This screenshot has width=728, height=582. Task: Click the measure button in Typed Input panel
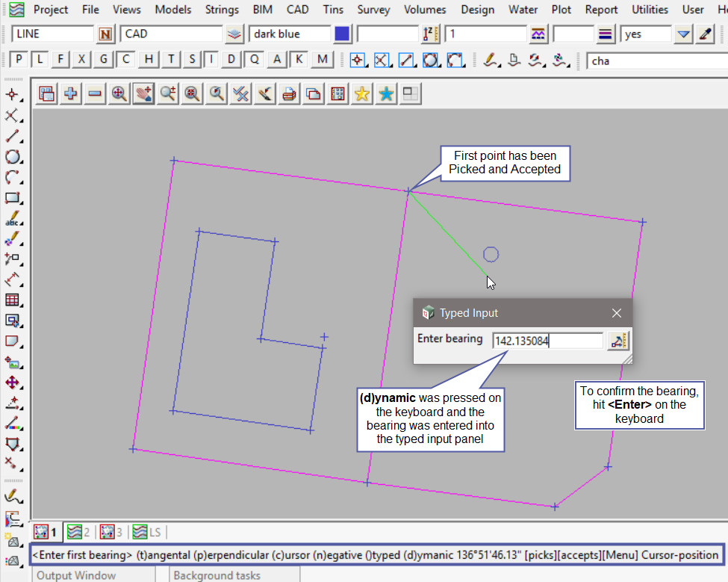coord(617,341)
